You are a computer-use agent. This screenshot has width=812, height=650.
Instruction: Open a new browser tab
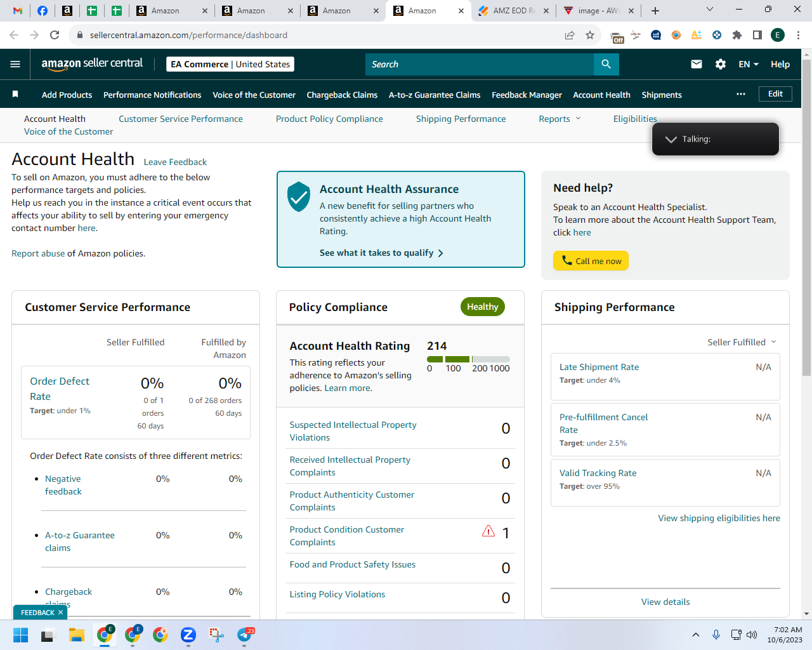[x=655, y=11]
